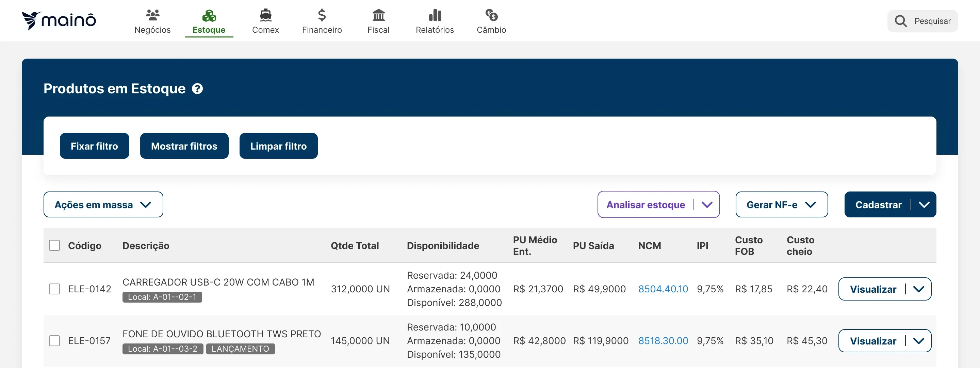Viewport: 980px width, 368px height.
Task: Click the Descrição column header
Action: [146, 246]
